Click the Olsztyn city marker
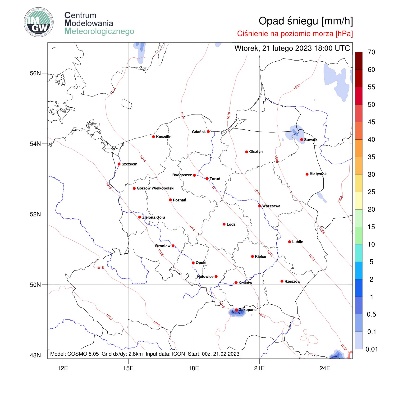 click(x=247, y=152)
